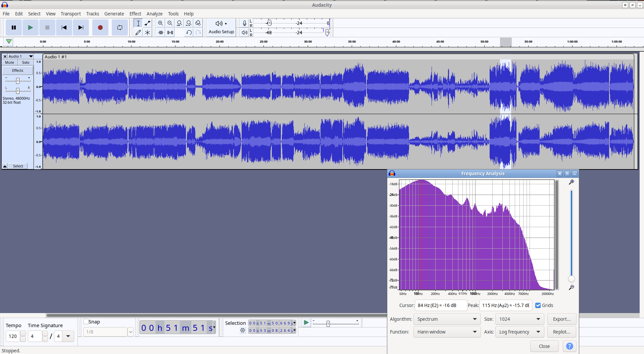Viewport: 644px width, 354px height.
Task: Click the Fit Project to Width icon
Action: tap(189, 23)
